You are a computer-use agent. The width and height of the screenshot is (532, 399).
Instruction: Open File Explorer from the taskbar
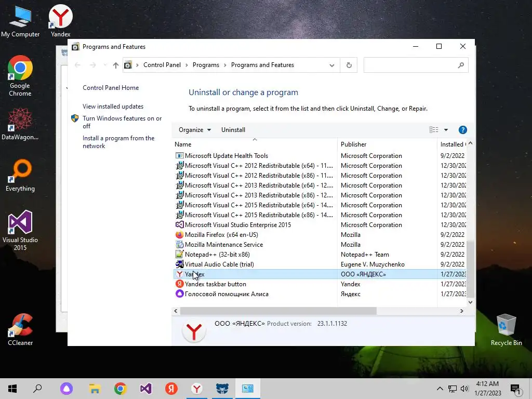[x=95, y=389]
